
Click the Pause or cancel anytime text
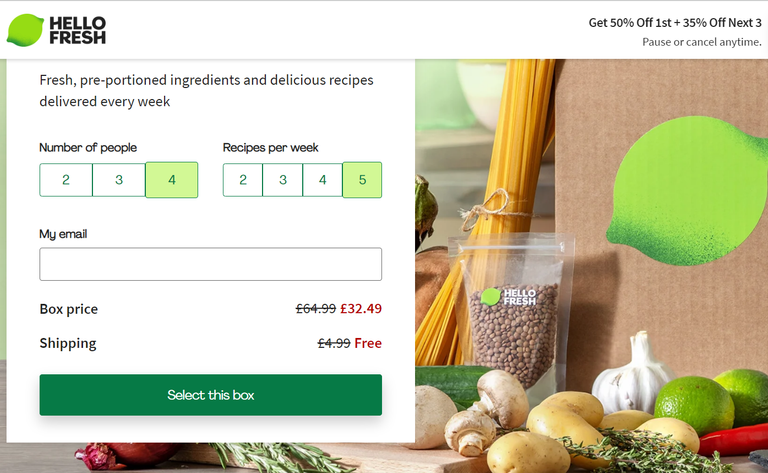(702, 42)
